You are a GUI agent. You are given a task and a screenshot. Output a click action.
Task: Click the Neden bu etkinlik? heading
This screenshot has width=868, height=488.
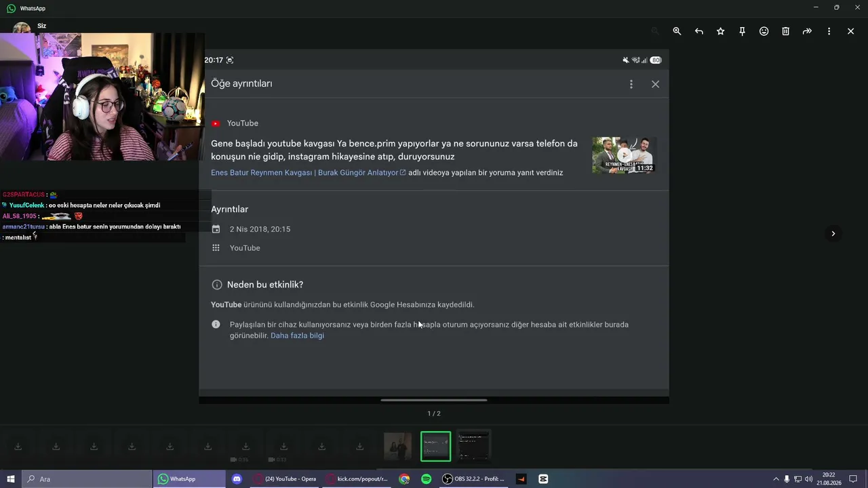tap(265, 285)
